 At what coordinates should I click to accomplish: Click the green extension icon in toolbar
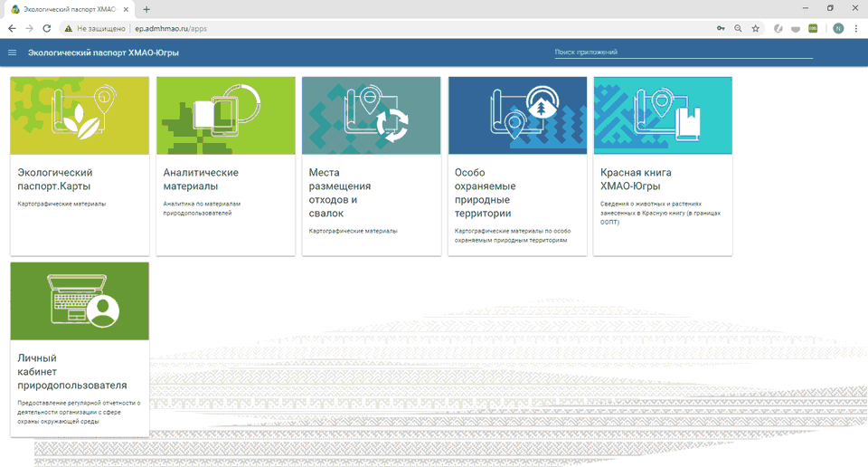point(813,28)
